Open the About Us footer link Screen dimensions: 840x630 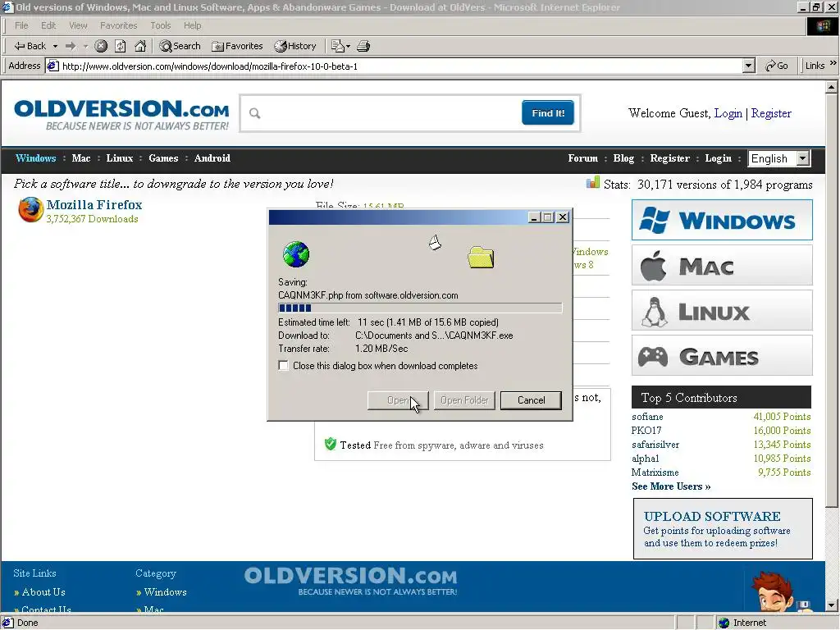point(43,592)
